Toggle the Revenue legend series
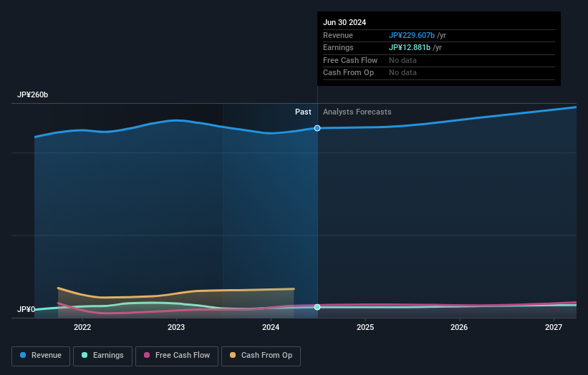The height and width of the screenshot is (375, 588). 41,356
